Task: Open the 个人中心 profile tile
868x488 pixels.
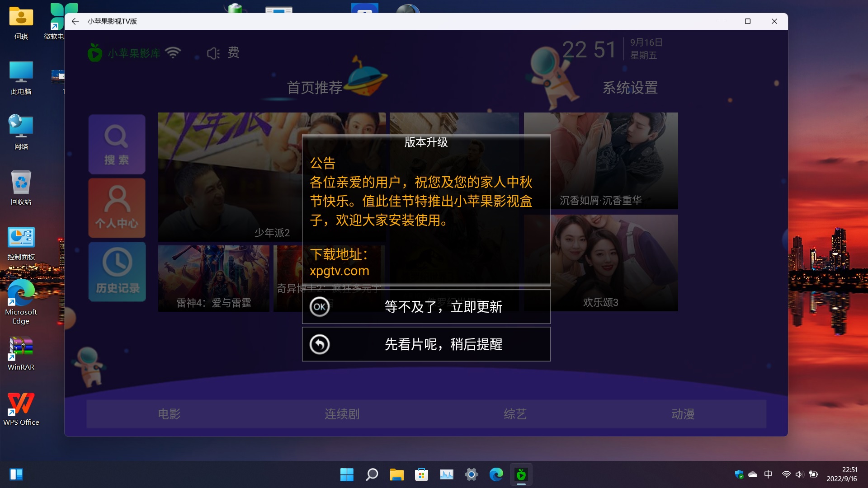Action: point(117,208)
